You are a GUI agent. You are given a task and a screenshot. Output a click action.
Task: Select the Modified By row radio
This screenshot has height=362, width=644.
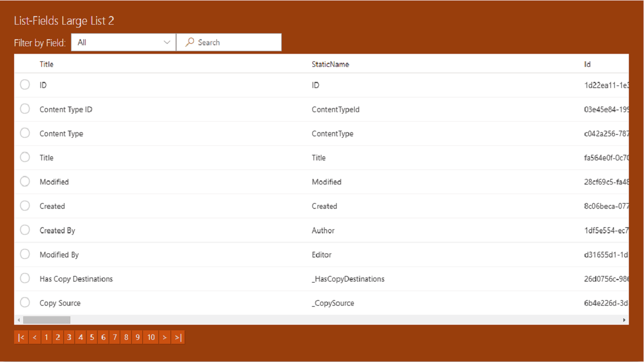[25, 254]
